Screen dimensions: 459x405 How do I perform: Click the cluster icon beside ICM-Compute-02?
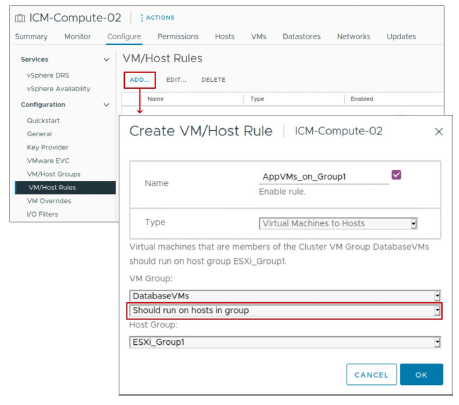[x=20, y=18]
